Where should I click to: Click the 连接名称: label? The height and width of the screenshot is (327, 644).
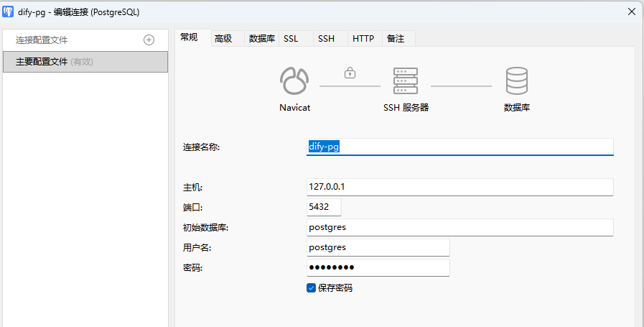coord(201,147)
